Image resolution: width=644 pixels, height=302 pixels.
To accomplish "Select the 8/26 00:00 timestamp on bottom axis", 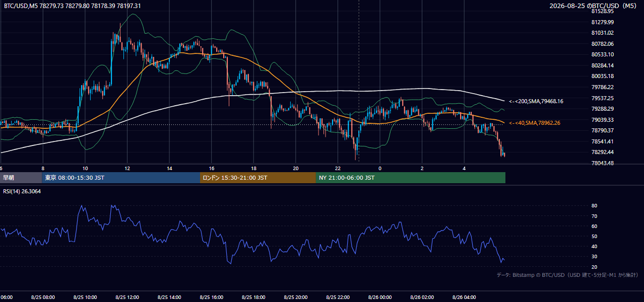I will point(380,297).
